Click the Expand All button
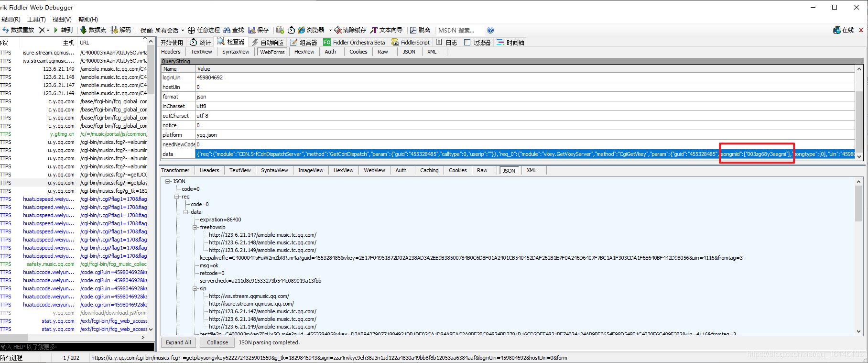Viewport: 868px width, 363px height. 178,342
